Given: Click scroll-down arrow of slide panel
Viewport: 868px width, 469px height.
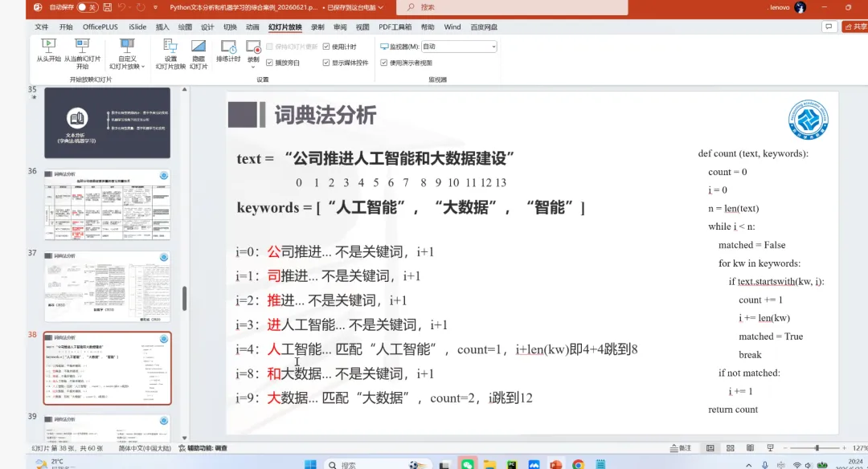Looking at the screenshot, I should pos(184,438).
